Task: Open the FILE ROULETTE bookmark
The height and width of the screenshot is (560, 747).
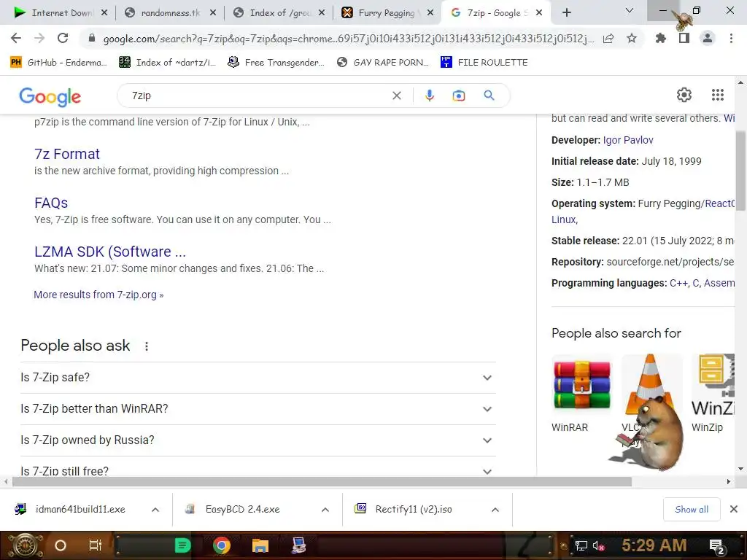Action: [484, 63]
